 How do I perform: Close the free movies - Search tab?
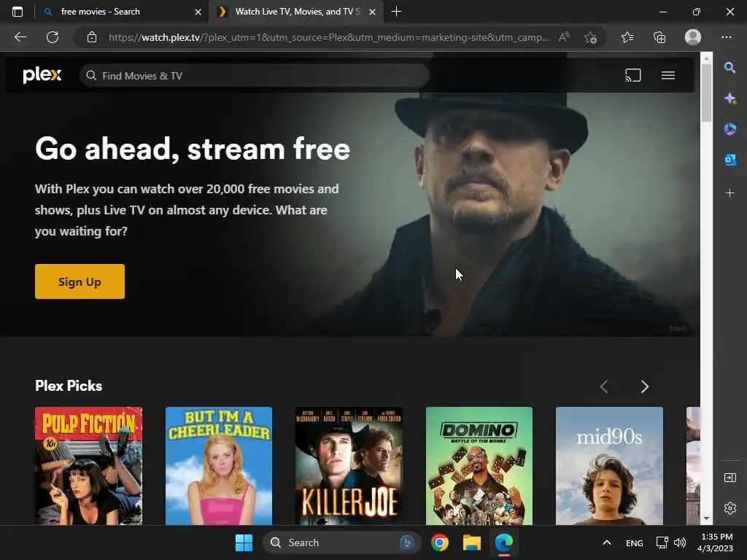pyautogui.click(x=198, y=12)
